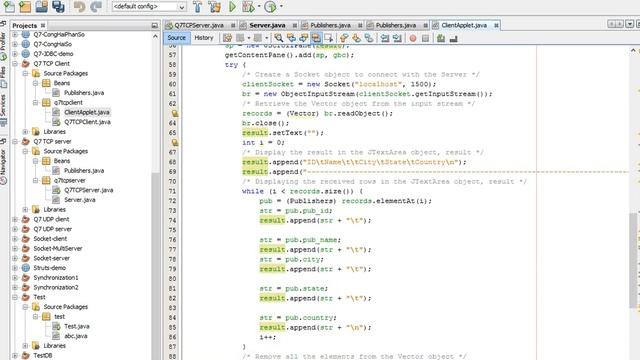Click Shift Line Right icon
The width and height of the screenshot is (640, 360).
[x=397, y=38]
